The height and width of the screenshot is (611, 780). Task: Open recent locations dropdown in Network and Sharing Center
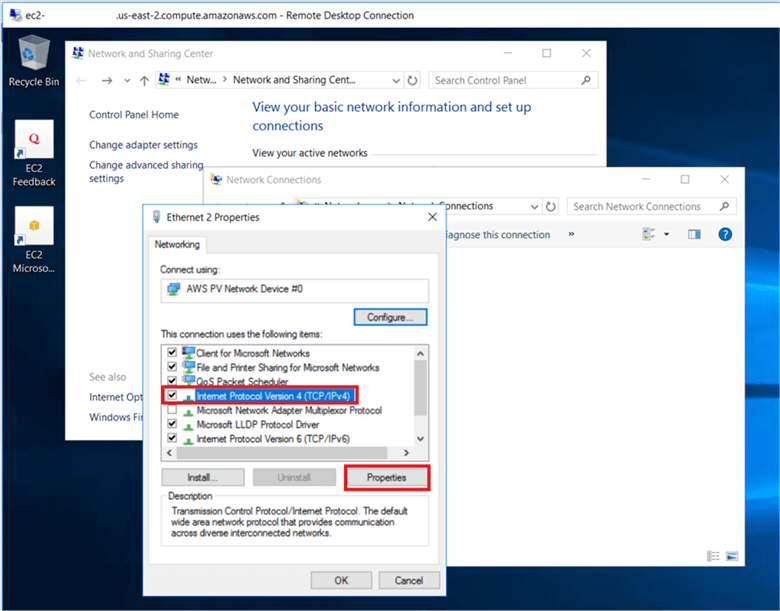(x=127, y=81)
